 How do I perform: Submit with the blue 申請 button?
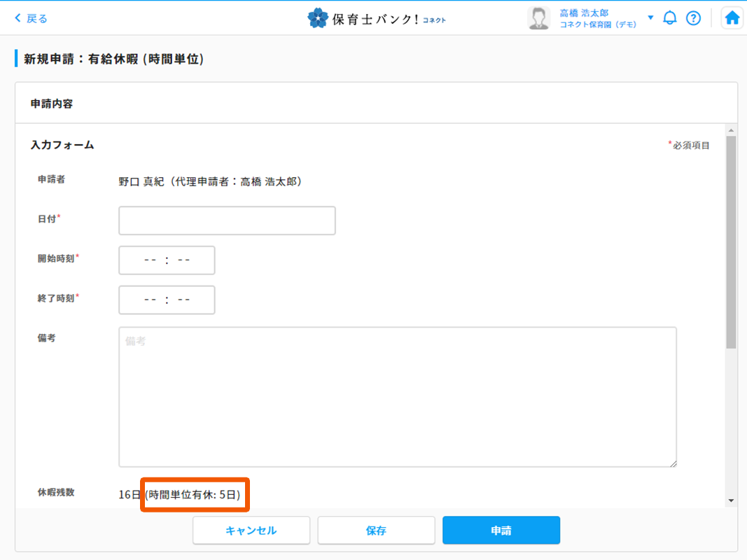[x=501, y=531]
